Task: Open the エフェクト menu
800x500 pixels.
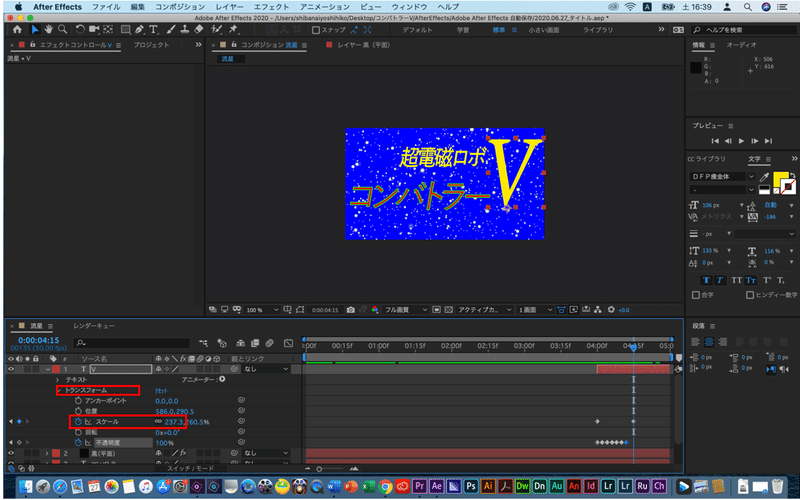Action: (271, 7)
